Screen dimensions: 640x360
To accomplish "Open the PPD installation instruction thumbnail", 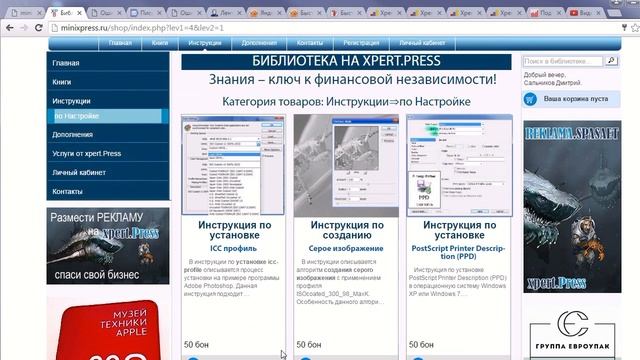I will coord(459,165).
